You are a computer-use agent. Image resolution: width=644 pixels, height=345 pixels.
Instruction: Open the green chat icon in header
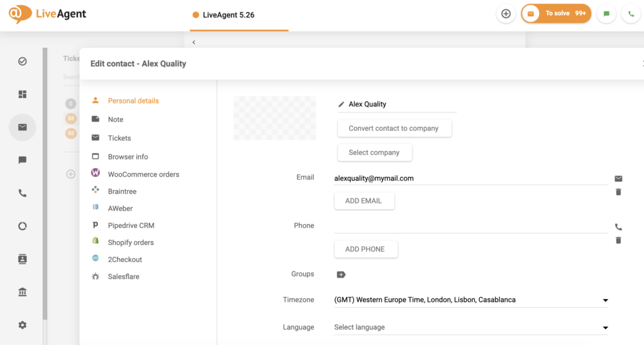606,14
